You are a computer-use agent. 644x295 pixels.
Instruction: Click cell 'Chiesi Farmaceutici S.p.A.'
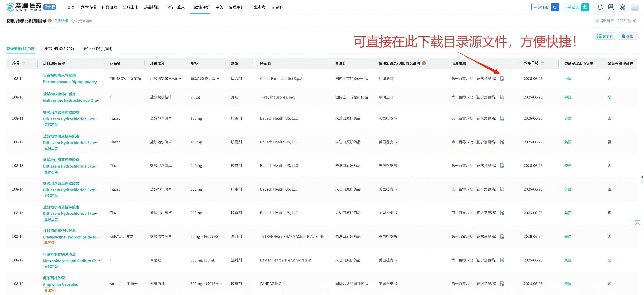point(281,79)
